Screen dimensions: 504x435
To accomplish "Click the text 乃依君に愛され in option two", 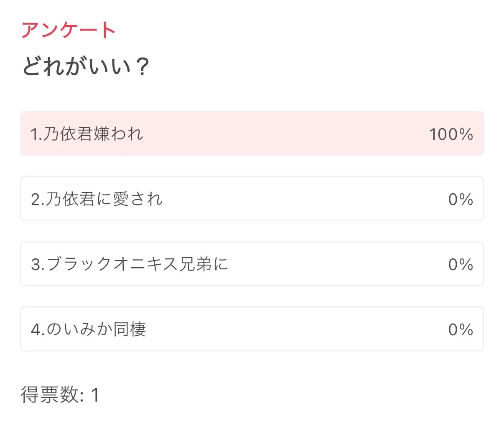I will 104,199.
